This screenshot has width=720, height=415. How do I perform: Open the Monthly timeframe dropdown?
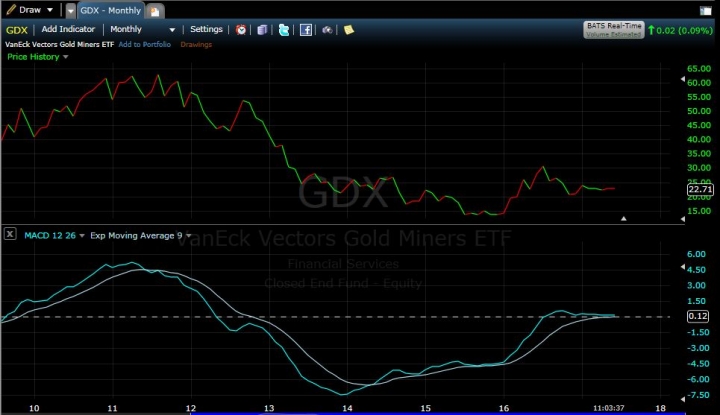(x=142, y=29)
